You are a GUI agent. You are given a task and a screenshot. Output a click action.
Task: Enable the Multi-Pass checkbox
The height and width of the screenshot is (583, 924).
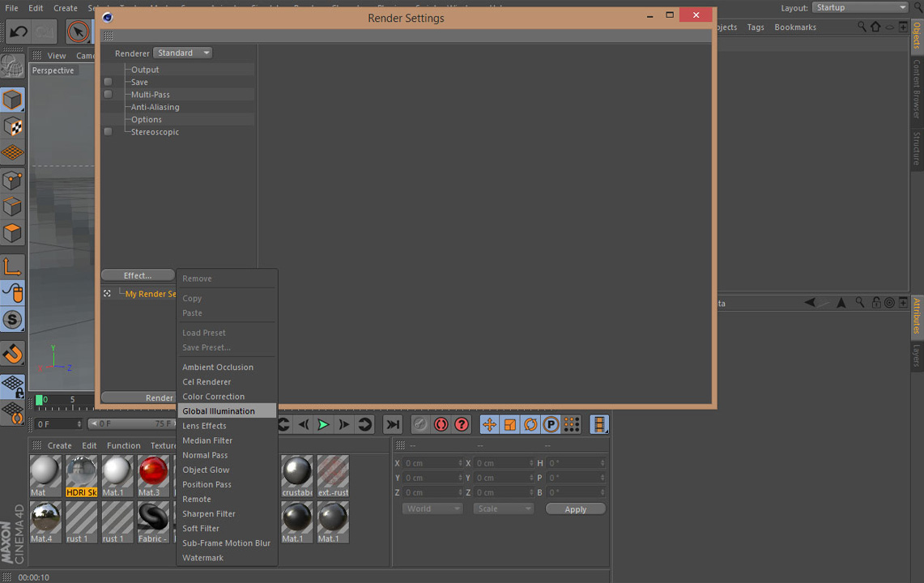point(108,94)
